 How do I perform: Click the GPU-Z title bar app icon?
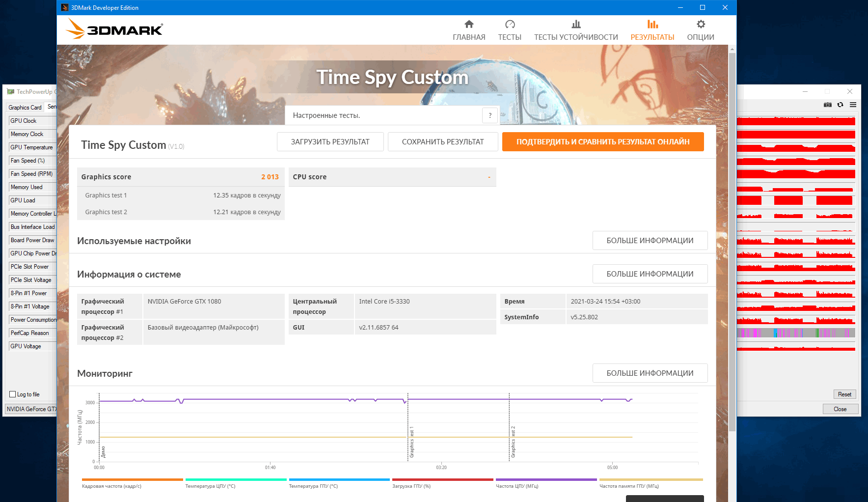coord(10,91)
